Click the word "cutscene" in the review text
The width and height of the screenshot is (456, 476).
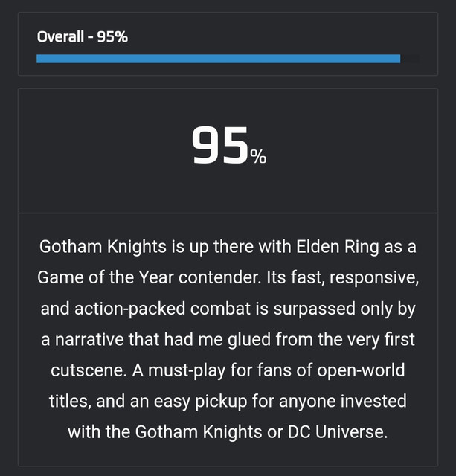(x=86, y=370)
